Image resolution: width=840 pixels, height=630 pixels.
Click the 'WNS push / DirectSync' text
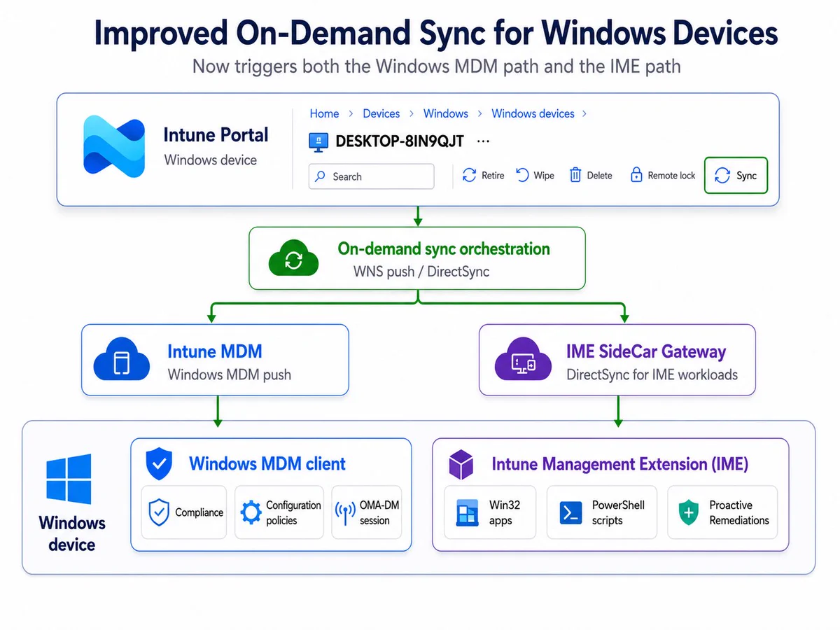421,272
